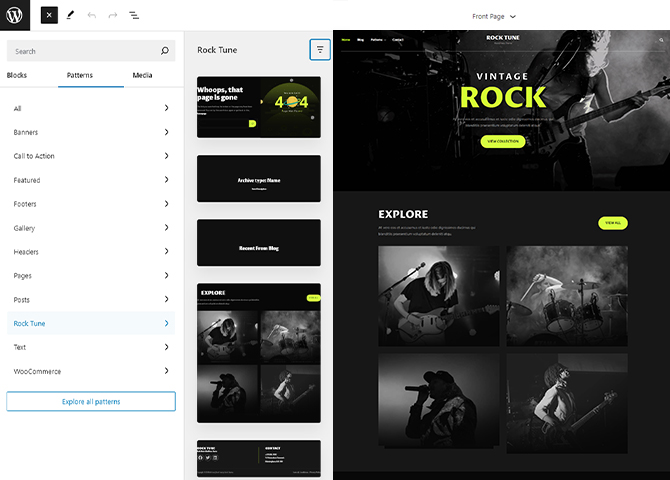Viewport: 670px width, 480px height.
Task: Select the Edit pencil tool
Action: 70,16
